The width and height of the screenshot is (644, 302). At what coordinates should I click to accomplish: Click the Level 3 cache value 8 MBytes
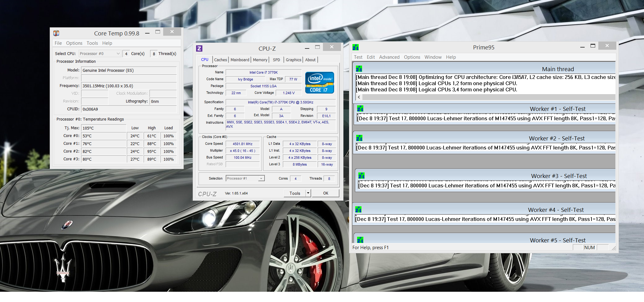300,164
